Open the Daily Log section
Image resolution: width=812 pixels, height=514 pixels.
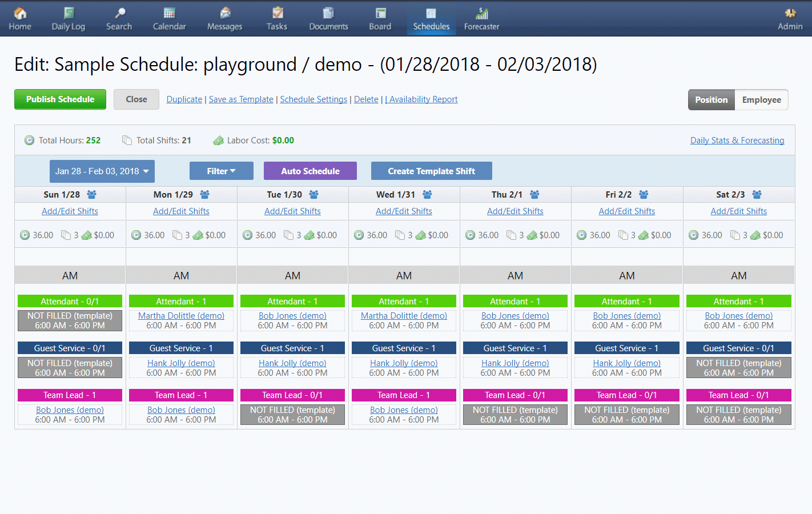coord(68,18)
